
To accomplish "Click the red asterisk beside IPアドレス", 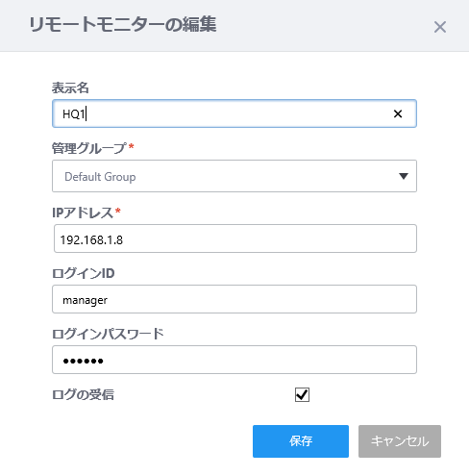I will [x=117, y=211].
